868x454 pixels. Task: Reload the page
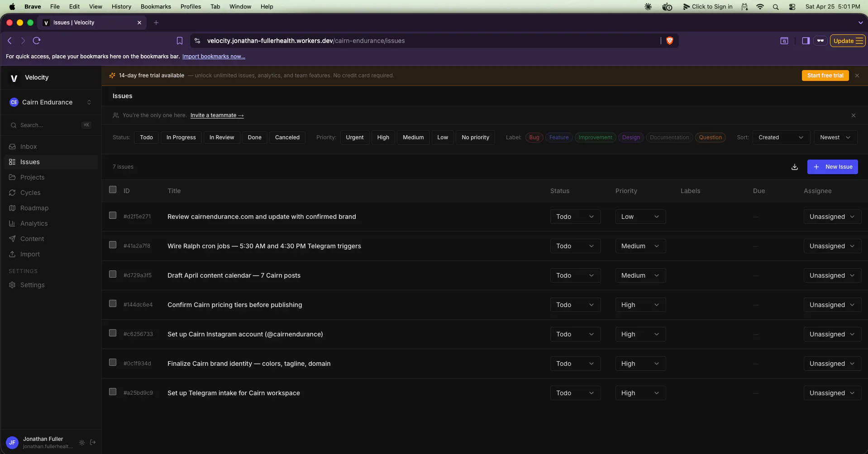[x=37, y=41]
